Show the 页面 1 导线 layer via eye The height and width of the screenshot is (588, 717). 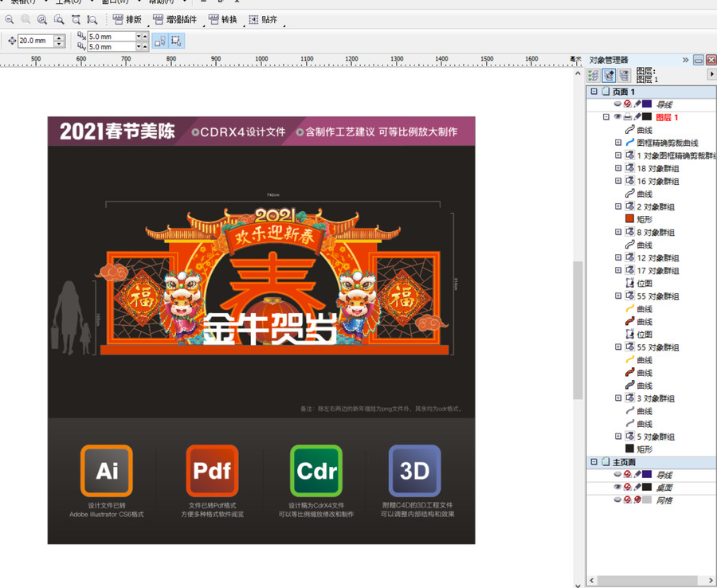617,104
